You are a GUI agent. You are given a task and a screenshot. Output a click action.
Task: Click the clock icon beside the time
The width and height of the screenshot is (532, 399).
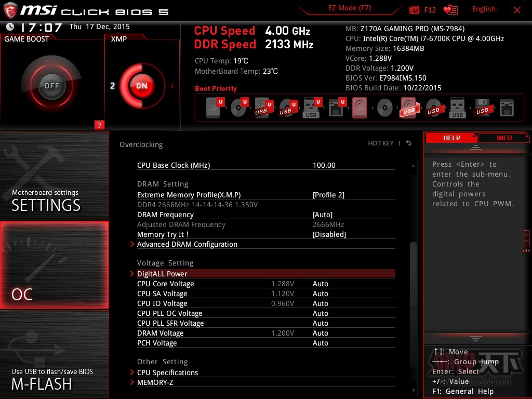click(10, 26)
